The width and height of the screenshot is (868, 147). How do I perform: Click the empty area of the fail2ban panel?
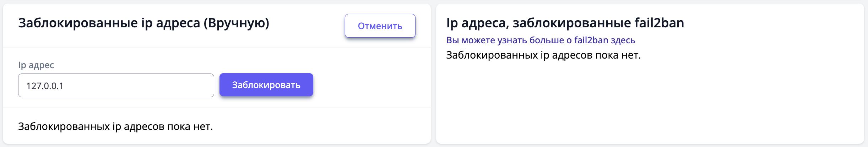pyautogui.click(x=650, y=103)
